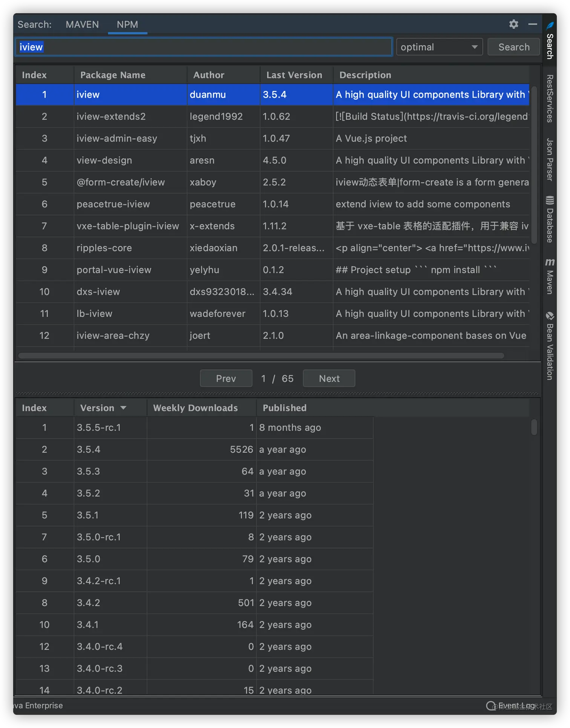Viewport: 570px width, 728px height.
Task: Click the search field containing iview
Action: 204,47
